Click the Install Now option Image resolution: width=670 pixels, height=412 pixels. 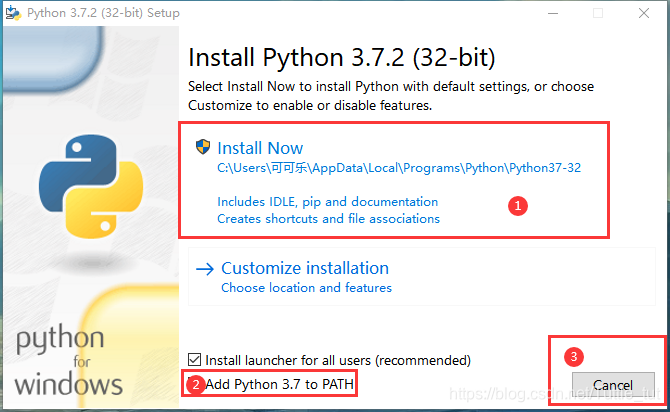[x=398, y=183]
